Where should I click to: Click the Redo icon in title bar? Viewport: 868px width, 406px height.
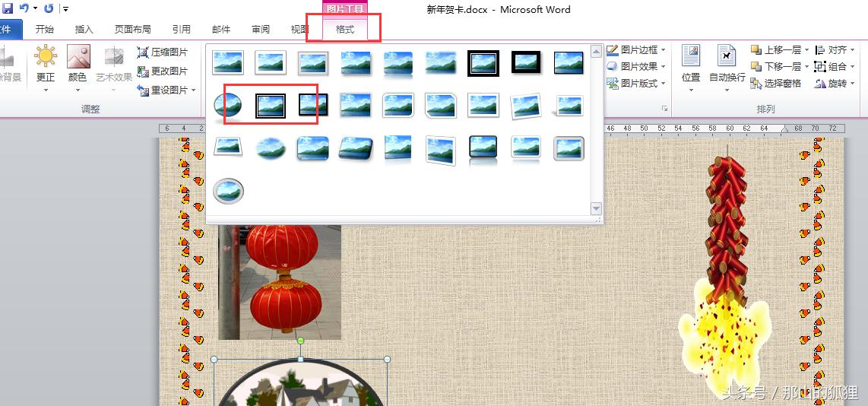coord(49,8)
